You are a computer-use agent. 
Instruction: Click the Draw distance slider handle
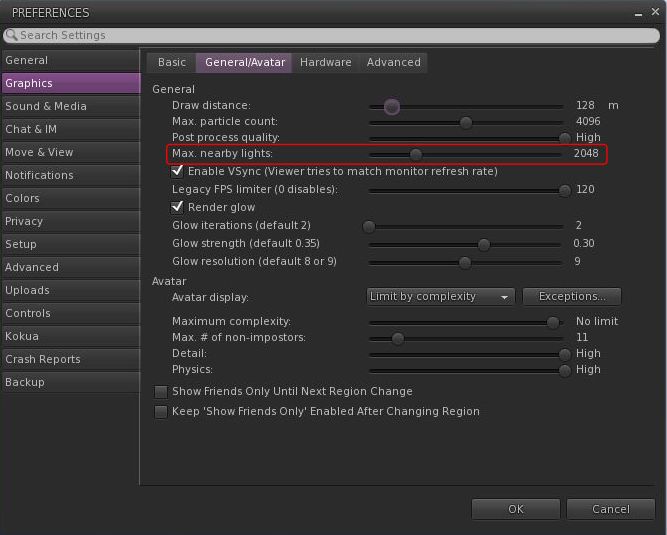click(392, 106)
